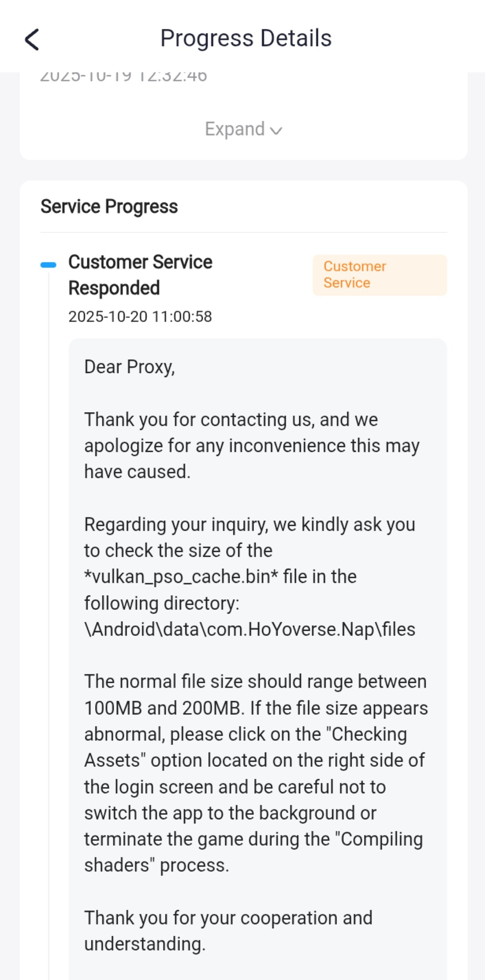Tap the partially hidden 2025-10-19 timestamp
Viewport: 485px width, 980px height.
point(123,77)
